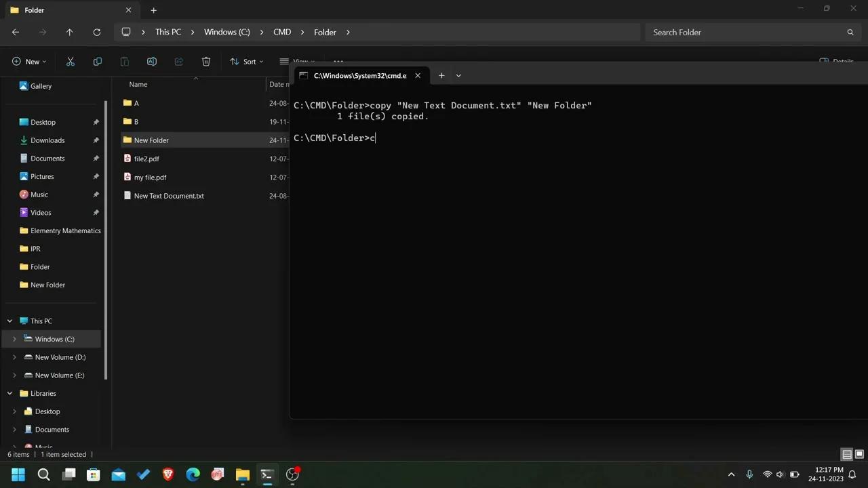This screenshot has width=868, height=488.
Task: Switch to the cmd.exe terminal tab
Action: 359,75
